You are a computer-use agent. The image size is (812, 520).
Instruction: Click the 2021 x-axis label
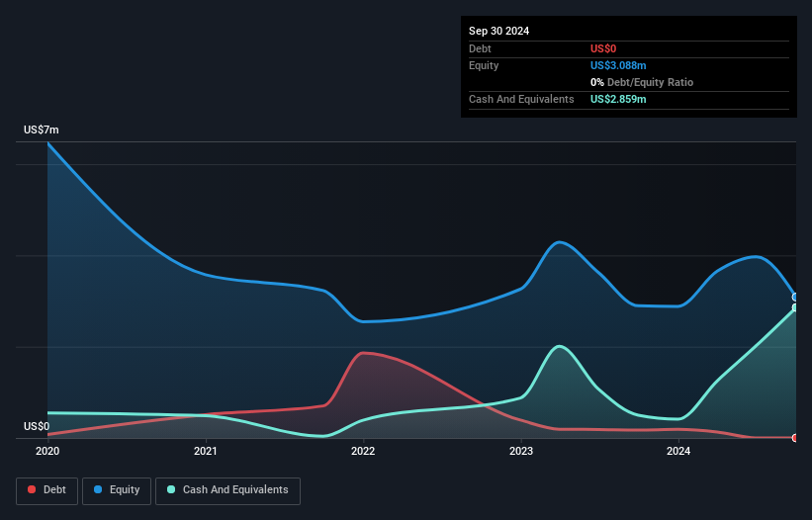(x=206, y=451)
